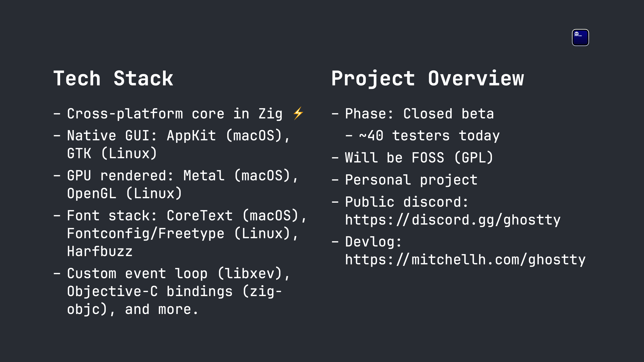Viewport: 644px width, 362px height.
Task: Click the Tech Stack heading
Action: click(113, 78)
